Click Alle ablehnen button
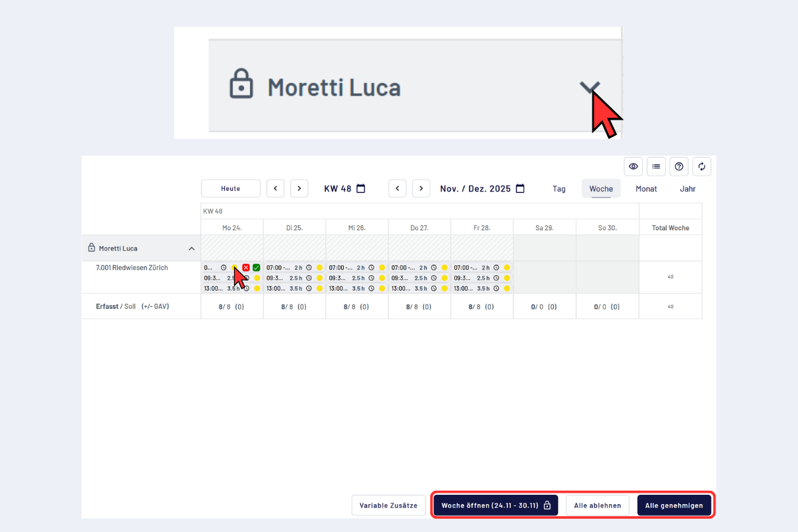Screen dimensions: 798x532 597,505
